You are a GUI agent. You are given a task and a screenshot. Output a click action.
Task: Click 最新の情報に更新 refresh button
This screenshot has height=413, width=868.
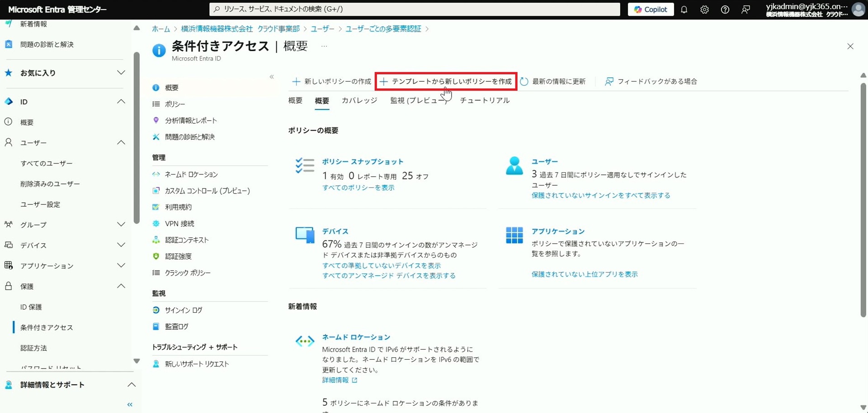552,81
